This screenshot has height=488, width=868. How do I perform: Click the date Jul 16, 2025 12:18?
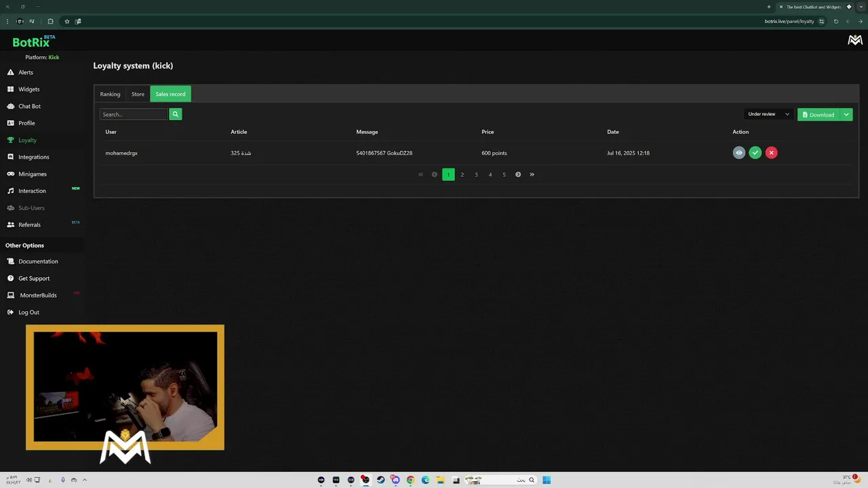click(x=629, y=153)
